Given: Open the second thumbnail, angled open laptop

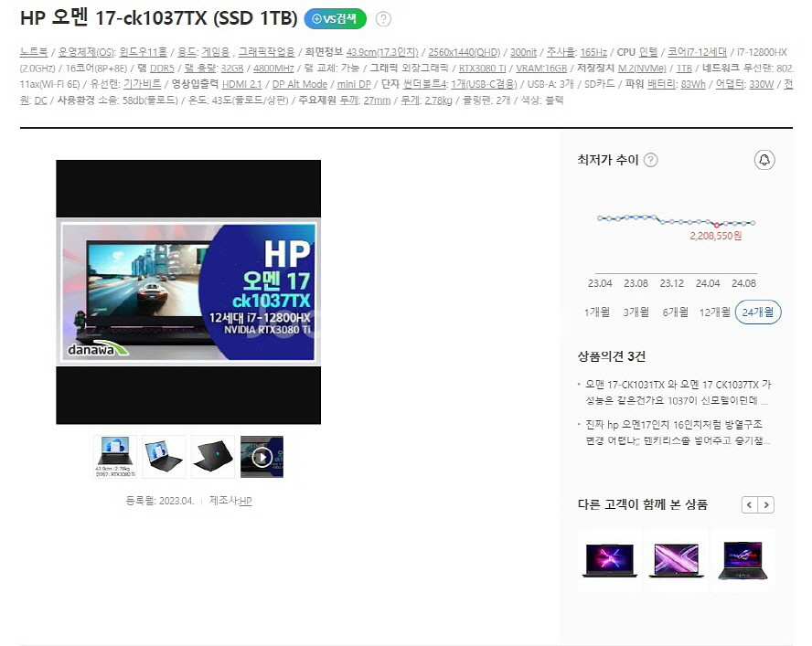Looking at the screenshot, I should point(164,457).
